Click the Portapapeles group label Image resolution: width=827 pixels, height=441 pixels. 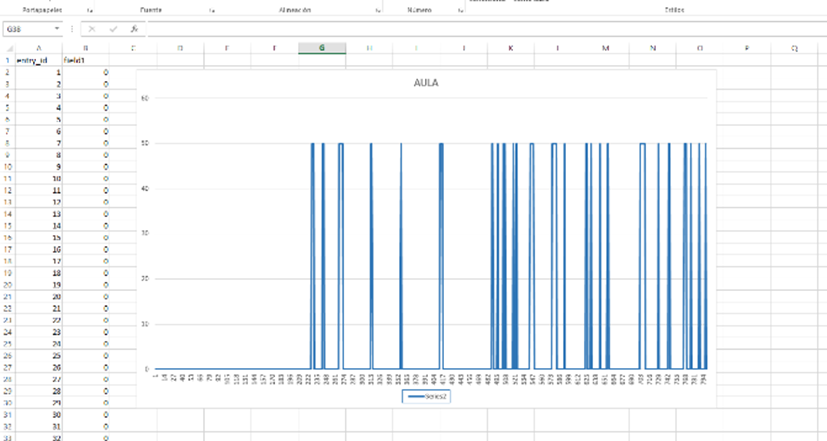point(42,10)
